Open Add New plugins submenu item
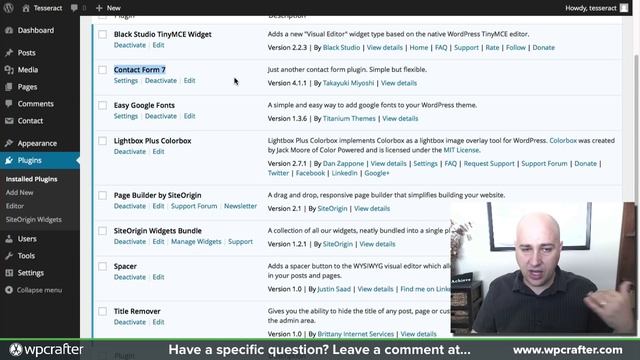This screenshot has width=640, height=360. tap(20, 193)
